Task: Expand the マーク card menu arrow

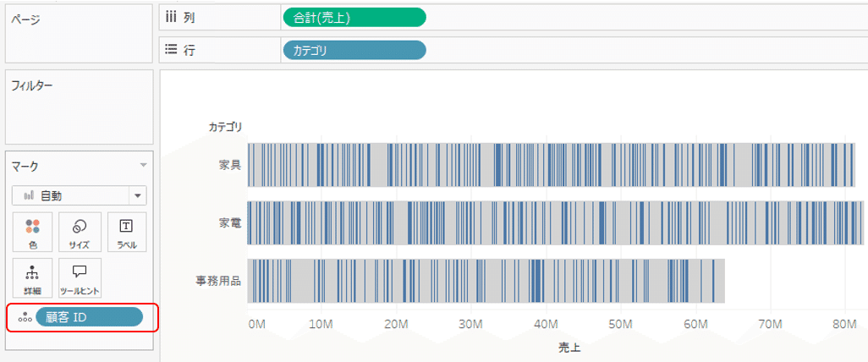Action: coord(143,166)
